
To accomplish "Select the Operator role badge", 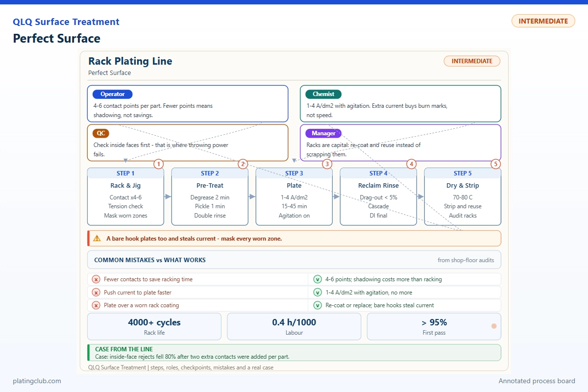I will [113, 94].
